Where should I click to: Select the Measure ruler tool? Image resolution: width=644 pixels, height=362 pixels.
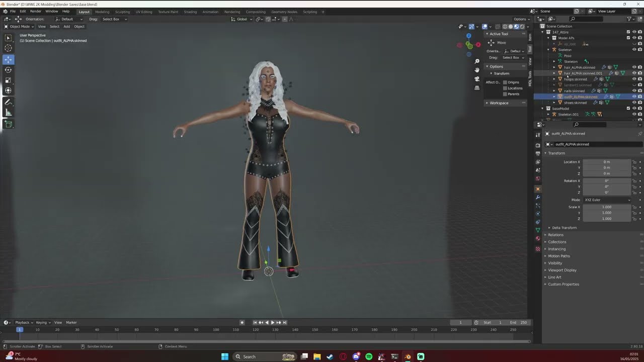click(8, 113)
